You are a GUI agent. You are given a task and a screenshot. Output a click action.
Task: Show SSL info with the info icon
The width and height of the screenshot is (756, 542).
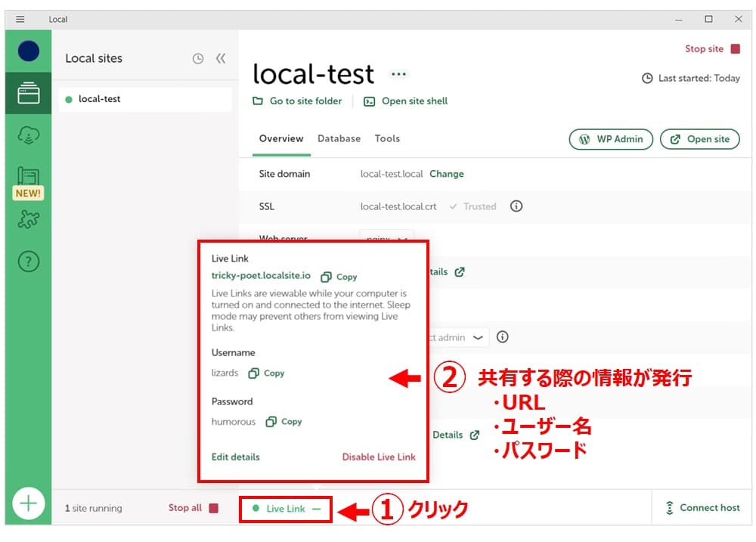coord(516,206)
